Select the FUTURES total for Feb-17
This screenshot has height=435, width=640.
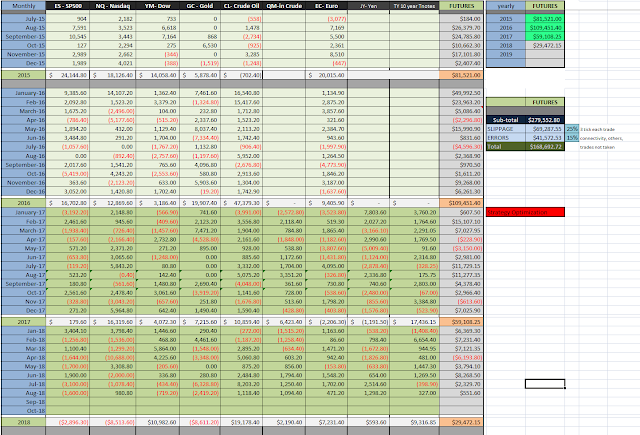461,222
